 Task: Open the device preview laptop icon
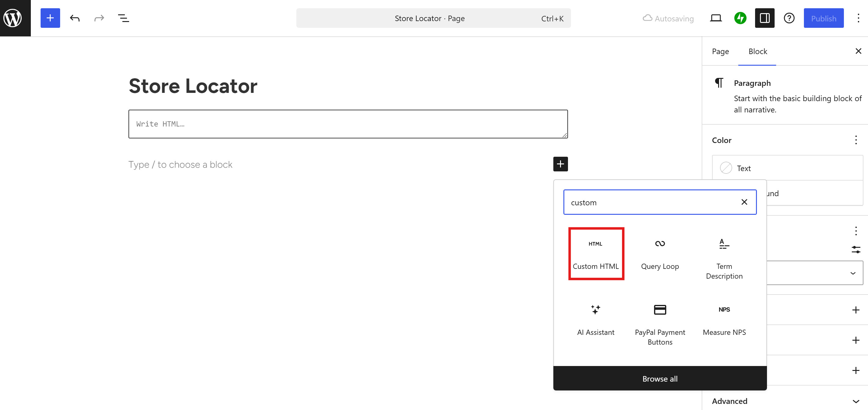click(716, 18)
